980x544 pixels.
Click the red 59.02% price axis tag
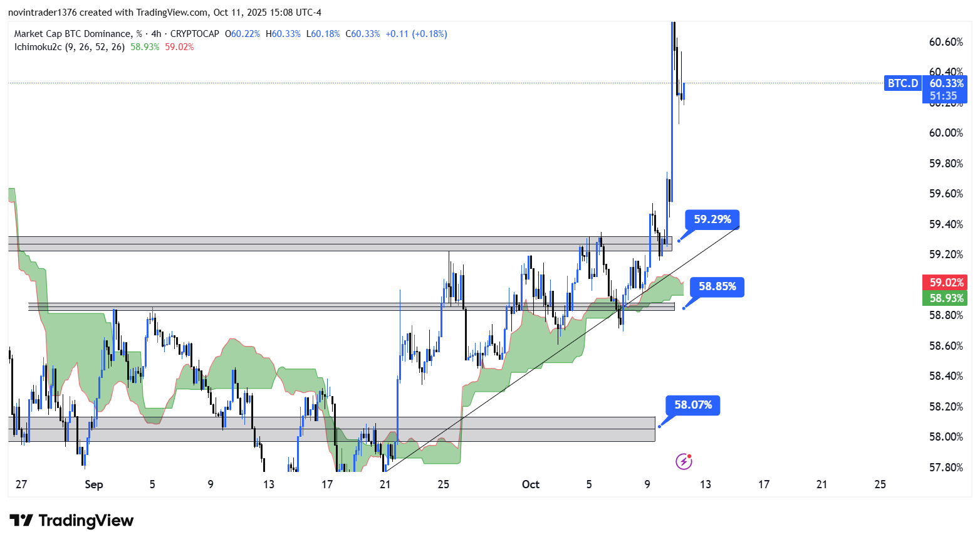tap(946, 283)
